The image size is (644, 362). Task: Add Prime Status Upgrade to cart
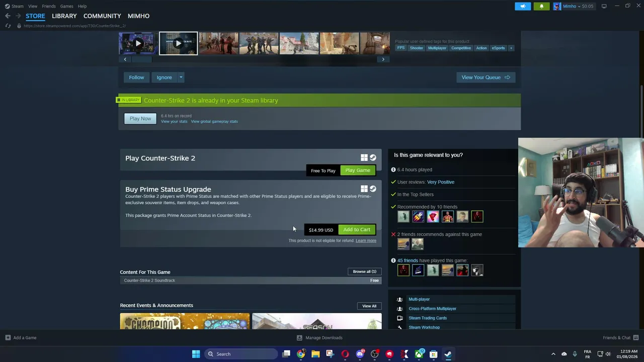tap(357, 230)
